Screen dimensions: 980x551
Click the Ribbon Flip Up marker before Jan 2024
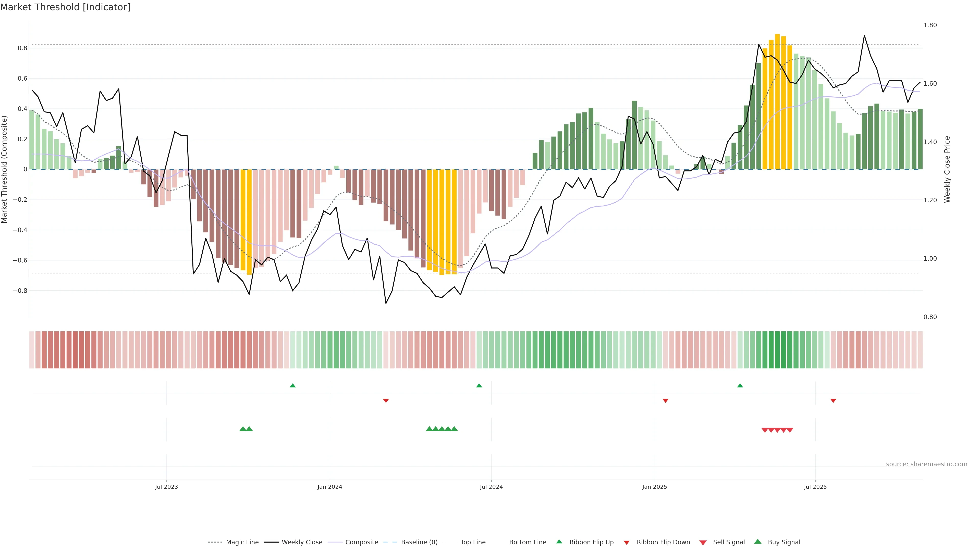click(292, 386)
